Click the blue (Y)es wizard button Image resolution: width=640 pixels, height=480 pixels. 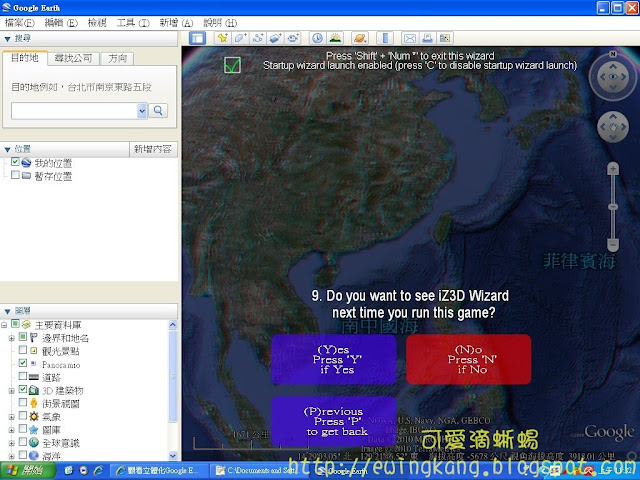click(x=334, y=360)
